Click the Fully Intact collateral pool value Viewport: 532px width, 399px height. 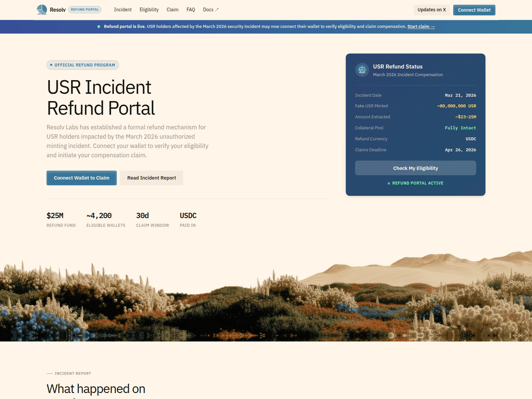(x=460, y=128)
